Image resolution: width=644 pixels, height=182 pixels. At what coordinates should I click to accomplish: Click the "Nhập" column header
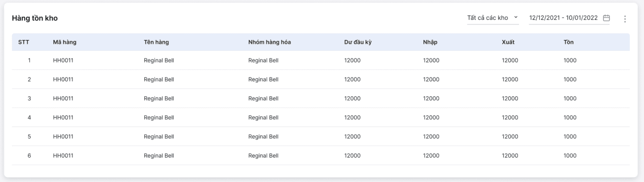[431, 42]
